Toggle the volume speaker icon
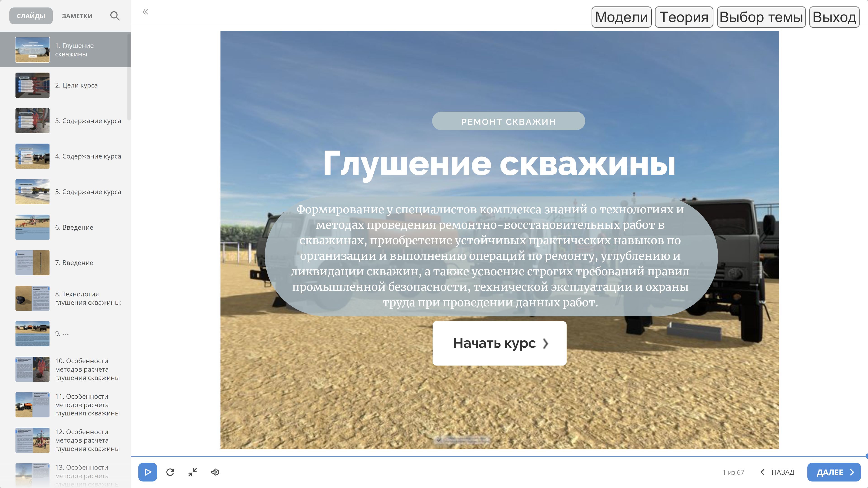 215,472
